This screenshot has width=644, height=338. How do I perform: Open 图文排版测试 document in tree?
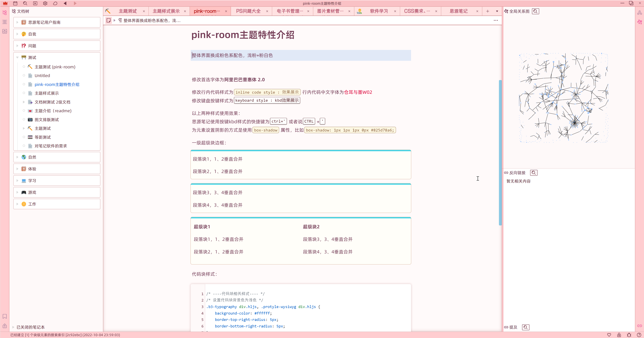tap(47, 120)
